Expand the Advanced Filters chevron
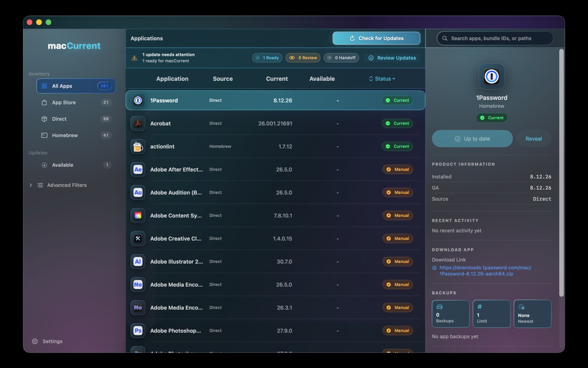The height and width of the screenshot is (368, 588). pos(30,185)
